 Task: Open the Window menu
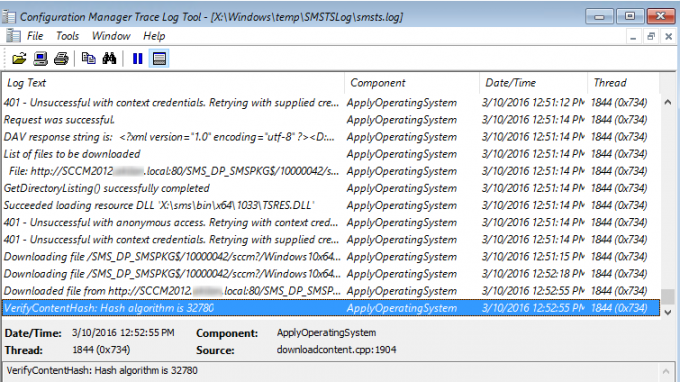[x=111, y=36]
